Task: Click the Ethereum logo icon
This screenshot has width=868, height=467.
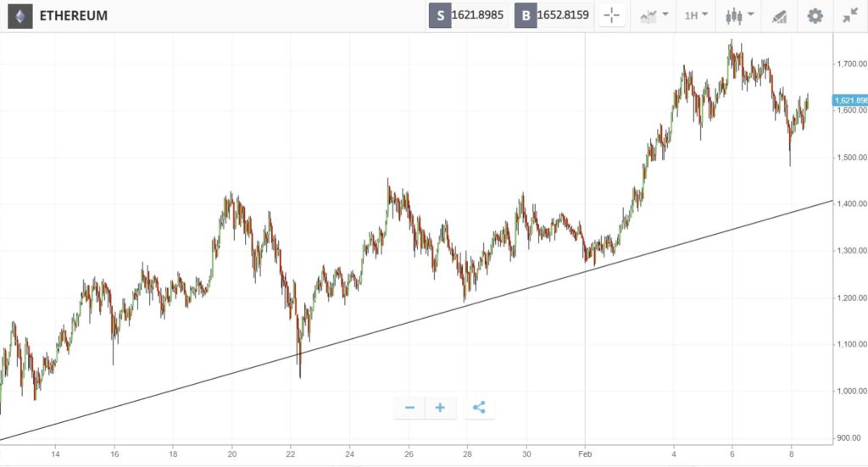Action: pyautogui.click(x=20, y=16)
